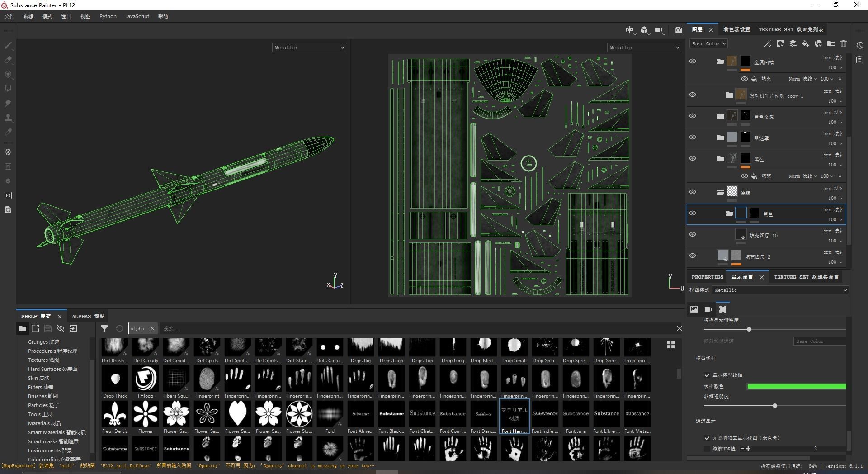
Task: Click the add folder icon in Layers toolbar
Action: pyautogui.click(x=831, y=43)
